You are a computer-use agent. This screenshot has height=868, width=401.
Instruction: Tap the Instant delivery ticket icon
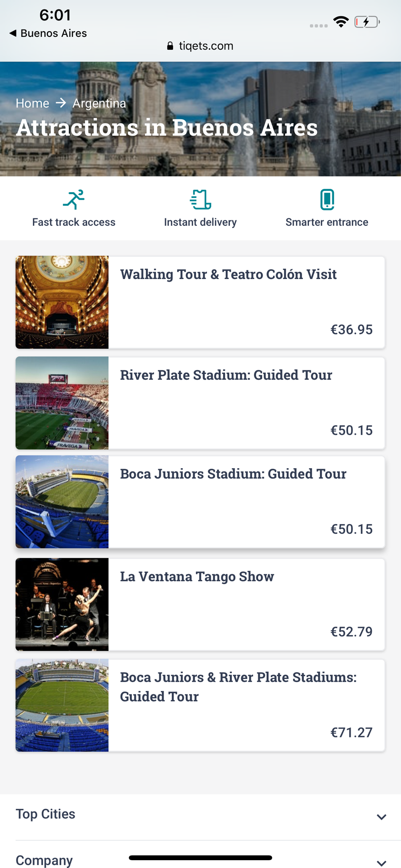[x=200, y=200]
